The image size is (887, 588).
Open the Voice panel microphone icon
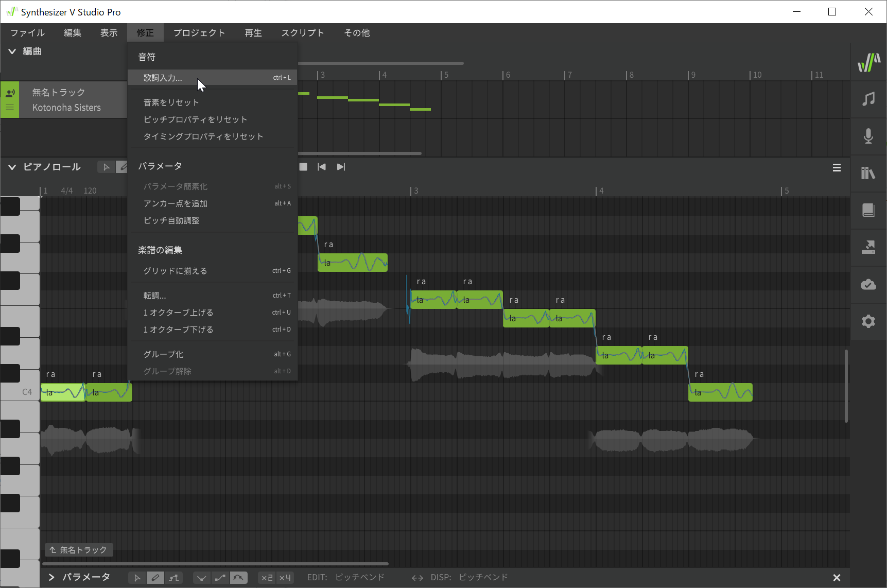point(868,136)
